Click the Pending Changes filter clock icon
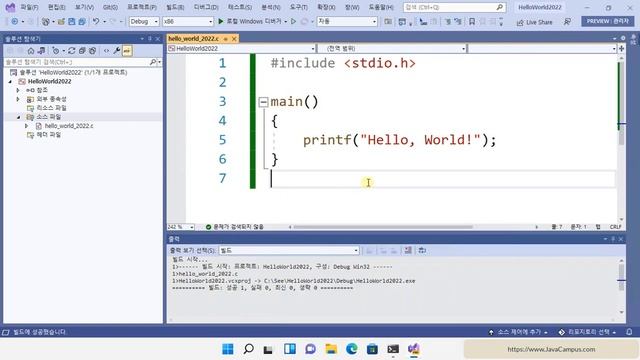 [56, 51]
